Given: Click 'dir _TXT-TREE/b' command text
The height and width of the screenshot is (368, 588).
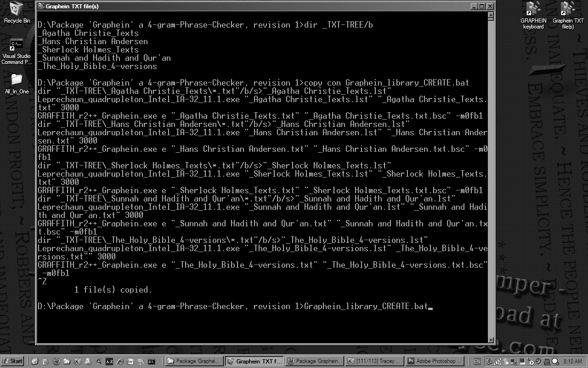Looking at the screenshot, I should point(338,25).
